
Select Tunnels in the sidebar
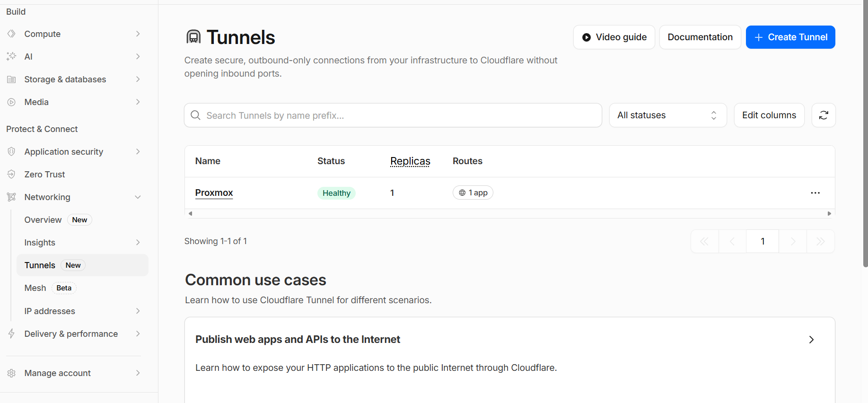click(x=82, y=265)
